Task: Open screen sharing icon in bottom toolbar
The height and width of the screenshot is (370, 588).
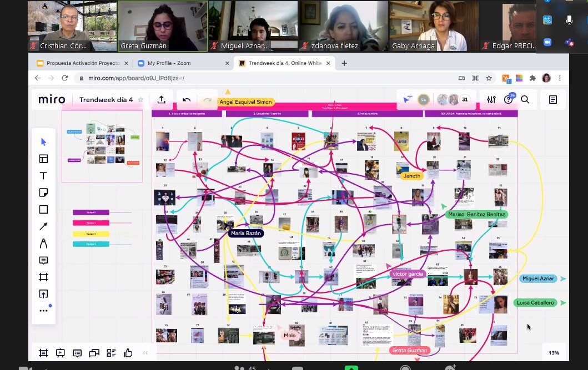Action: [94, 353]
